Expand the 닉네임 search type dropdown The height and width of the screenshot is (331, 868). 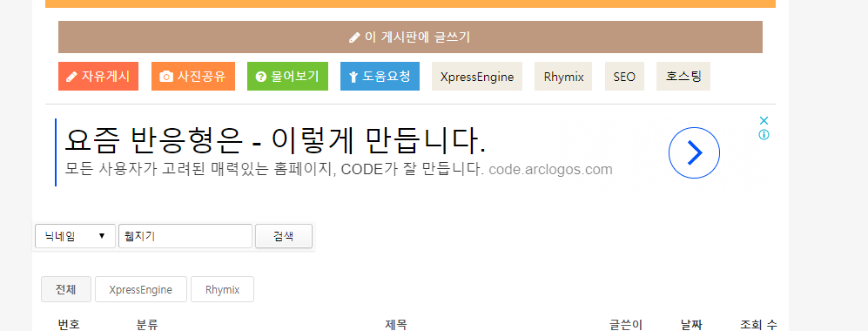pyautogui.click(x=75, y=236)
